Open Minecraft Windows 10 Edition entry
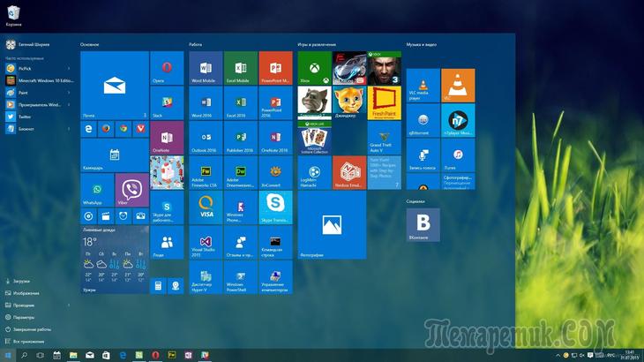 click(x=40, y=80)
